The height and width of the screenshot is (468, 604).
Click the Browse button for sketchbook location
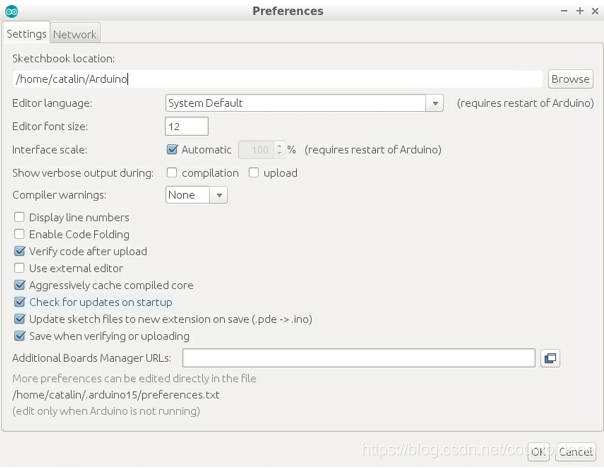(570, 79)
